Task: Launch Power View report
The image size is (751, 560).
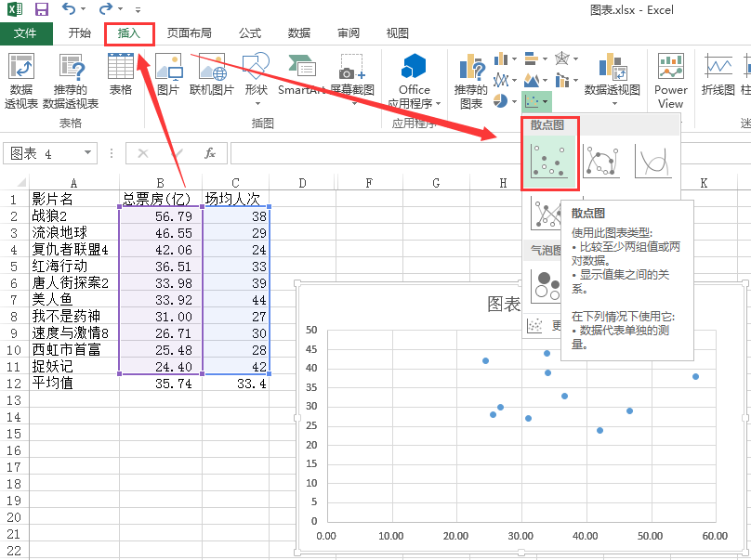Action: (670, 81)
